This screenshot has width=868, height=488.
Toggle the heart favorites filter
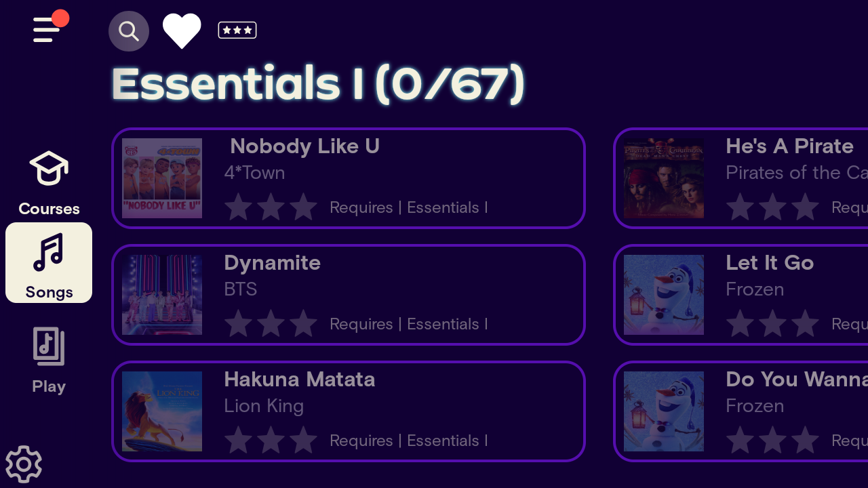coord(182,31)
